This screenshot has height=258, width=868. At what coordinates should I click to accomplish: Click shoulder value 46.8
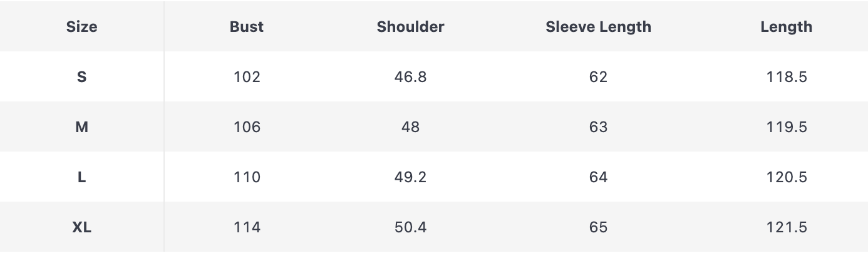point(410,77)
